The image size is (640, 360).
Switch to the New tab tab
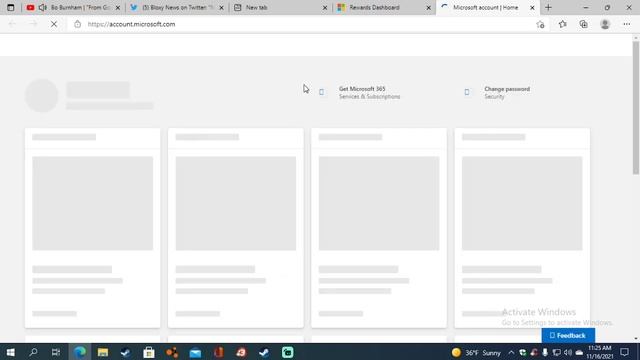281,7
